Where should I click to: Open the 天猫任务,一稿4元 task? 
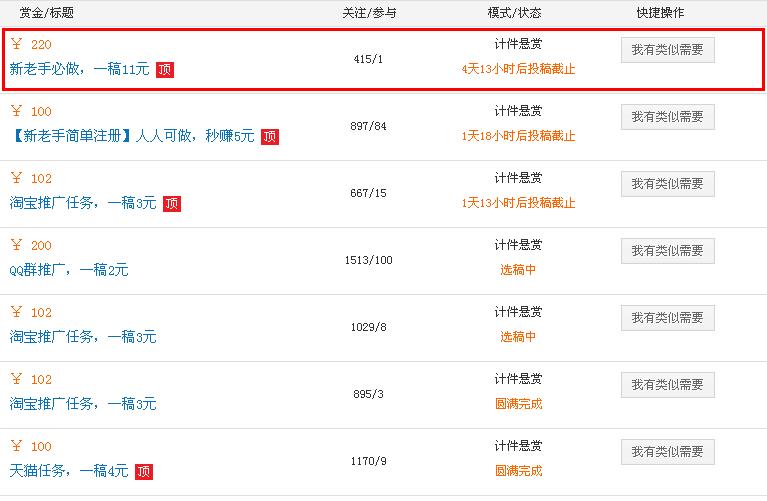[x=69, y=471]
